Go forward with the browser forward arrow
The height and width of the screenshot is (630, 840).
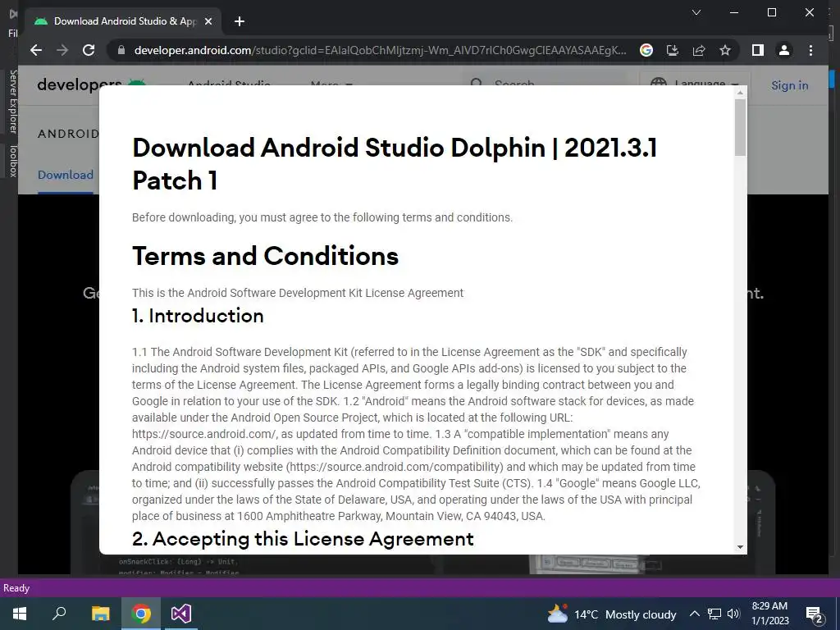62,50
